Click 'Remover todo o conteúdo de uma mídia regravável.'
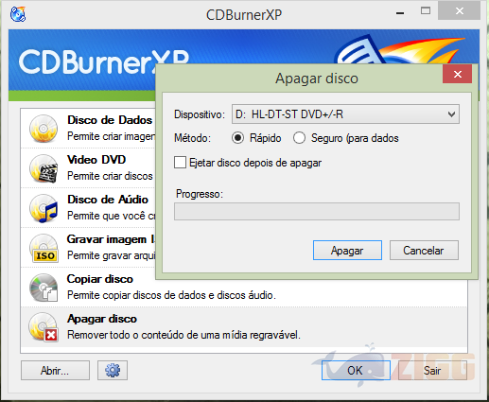The width and height of the screenshot is (489, 402). click(x=184, y=335)
